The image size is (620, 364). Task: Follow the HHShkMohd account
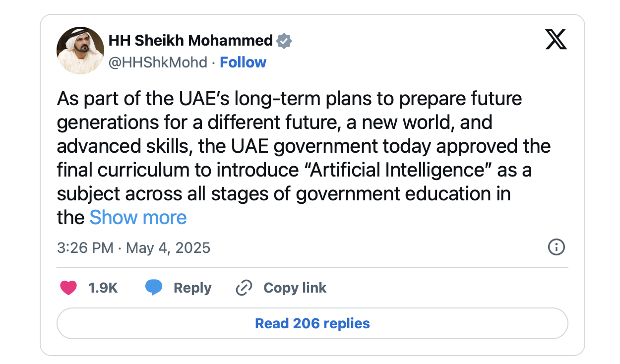pyautogui.click(x=243, y=62)
